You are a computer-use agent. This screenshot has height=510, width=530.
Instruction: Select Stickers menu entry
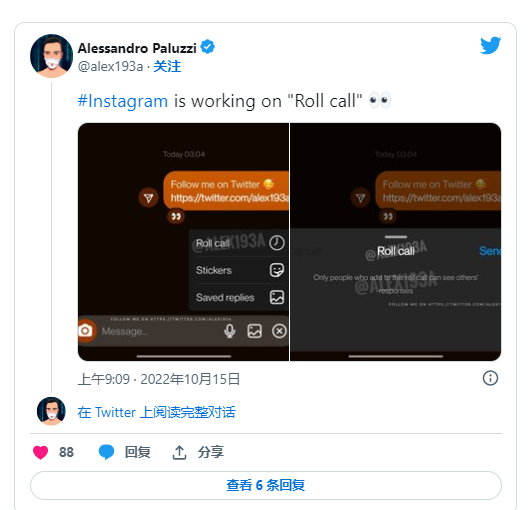click(x=239, y=270)
